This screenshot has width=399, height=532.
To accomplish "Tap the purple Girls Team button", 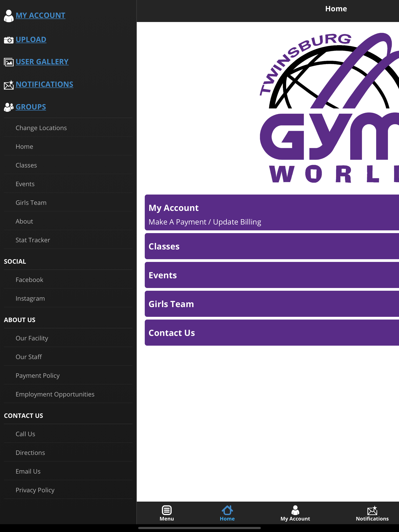I will (272, 304).
